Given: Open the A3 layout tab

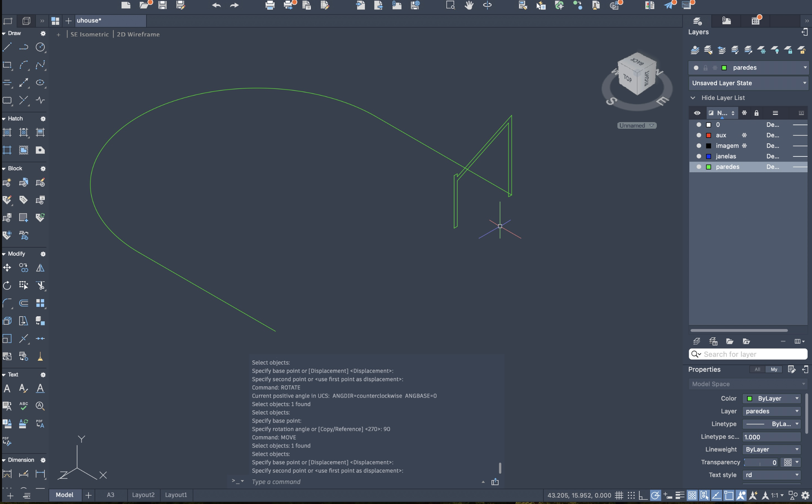Looking at the screenshot, I should [110, 495].
